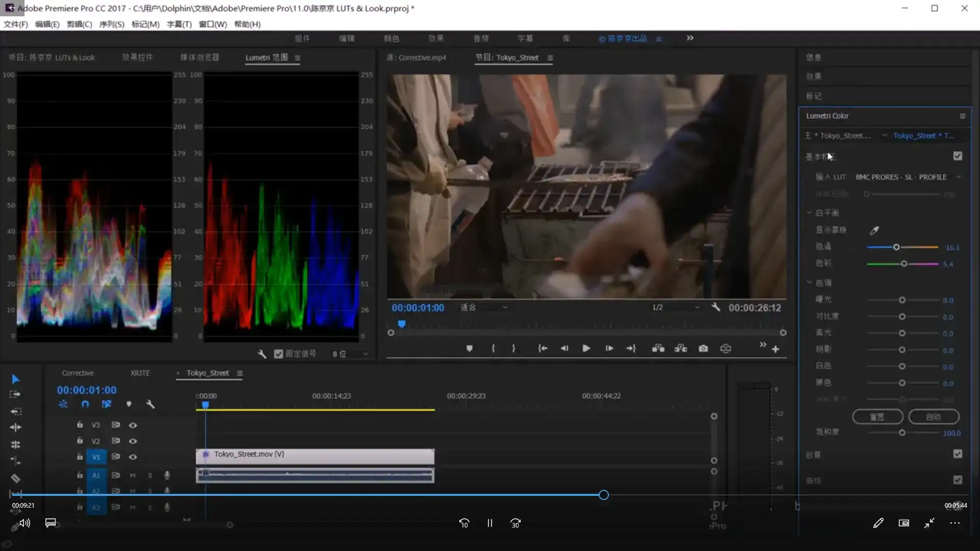The image size is (980, 551).
Task: Toggle the 固定信号 checkbox in Lumetri scopes
Action: 278,354
